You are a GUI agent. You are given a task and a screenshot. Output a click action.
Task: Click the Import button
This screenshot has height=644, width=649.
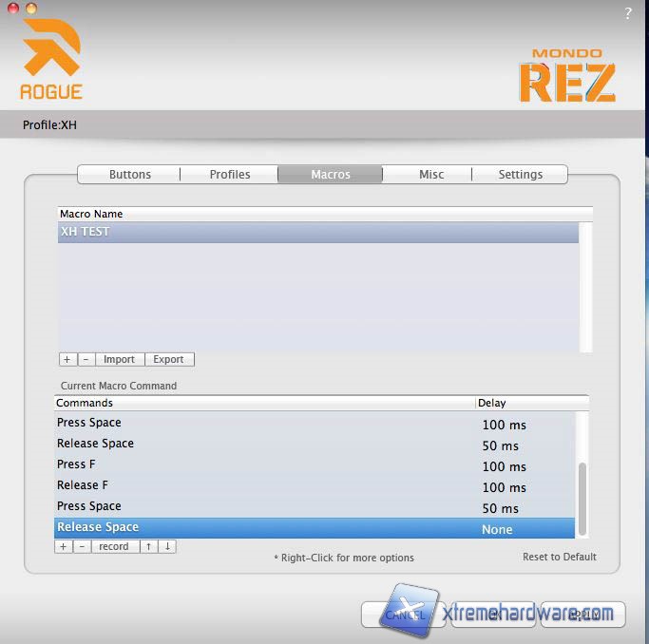point(119,359)
